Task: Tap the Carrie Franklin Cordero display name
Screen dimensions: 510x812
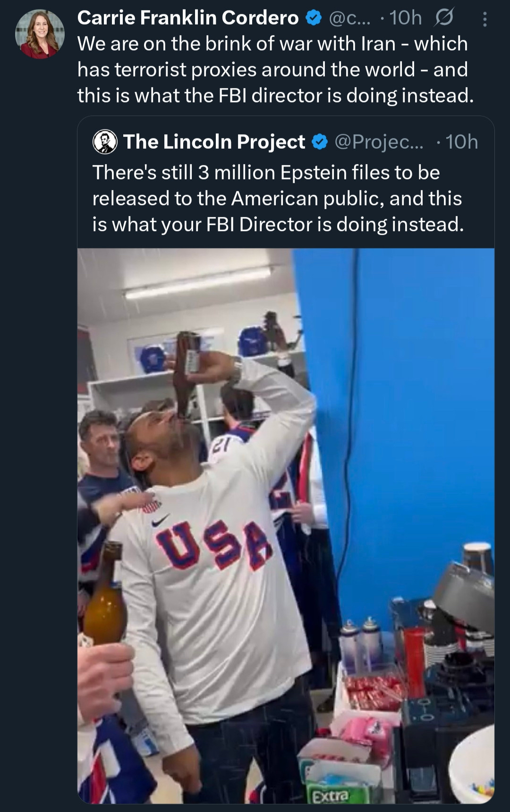Action: (x=188, y=18)
